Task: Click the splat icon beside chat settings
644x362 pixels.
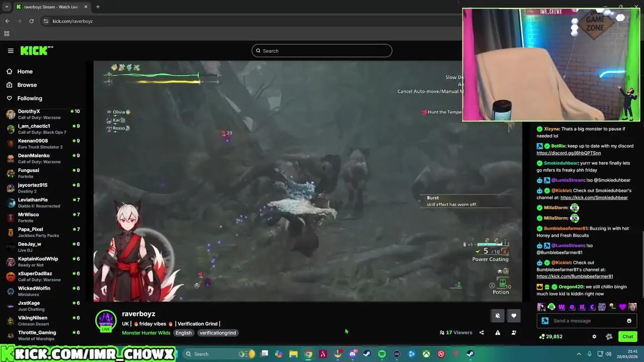Action: click(x=609, y=336)
